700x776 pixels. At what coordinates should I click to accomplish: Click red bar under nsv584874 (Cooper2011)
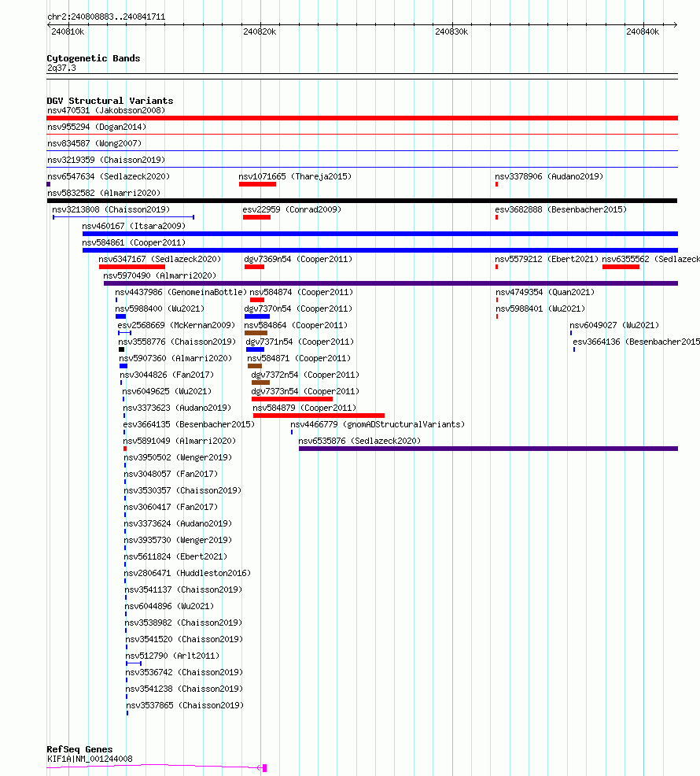257,300
